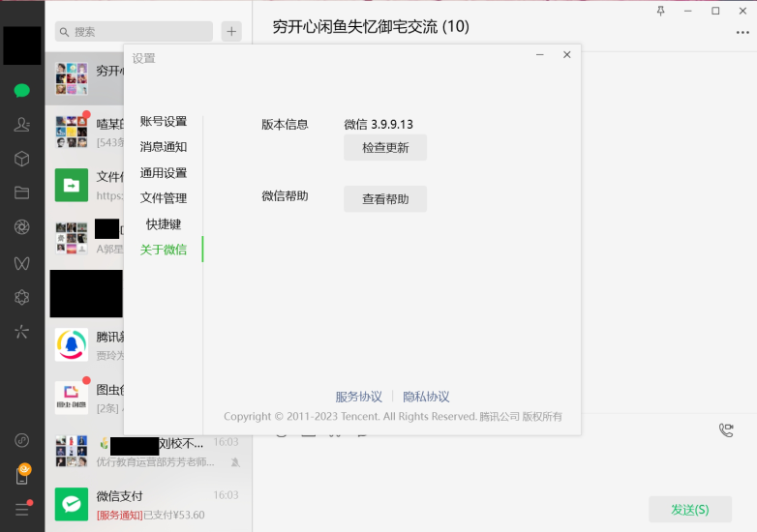Click the pin-on-top icon of the chat window
This screenshot has width=757, height=532.
coord(660,11)
